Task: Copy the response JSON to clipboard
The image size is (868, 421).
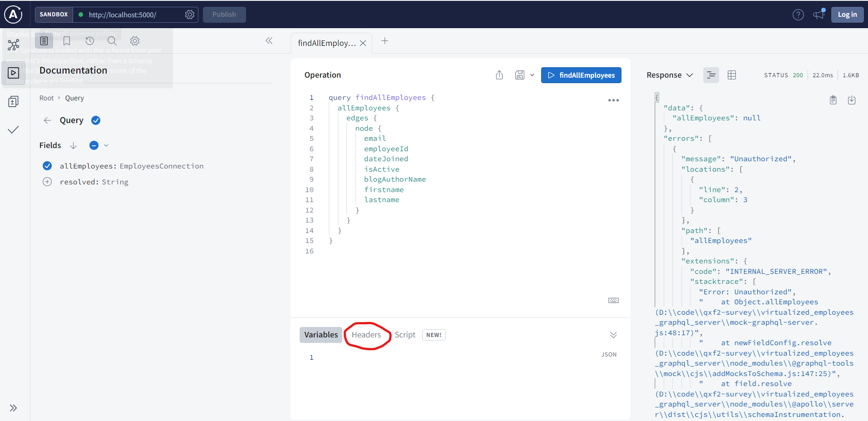Action: click(x=833, y=99)
